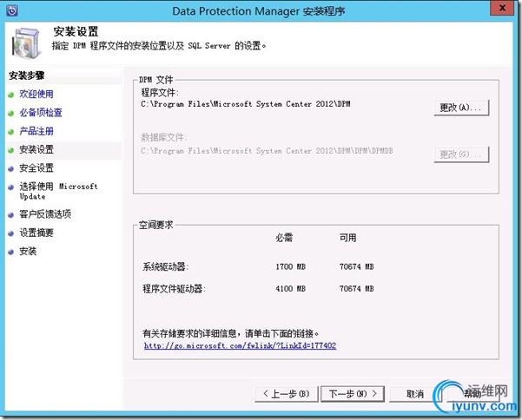Go back with 上一步(B) button

point(287,394)
